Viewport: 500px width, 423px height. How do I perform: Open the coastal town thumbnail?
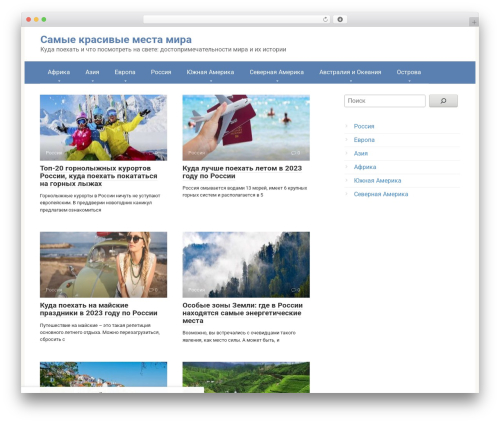point(103,375)
